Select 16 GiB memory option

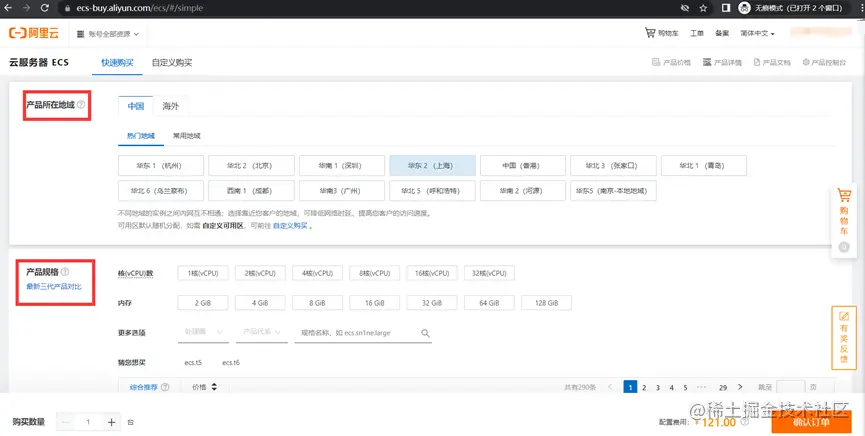coord(375,302)
